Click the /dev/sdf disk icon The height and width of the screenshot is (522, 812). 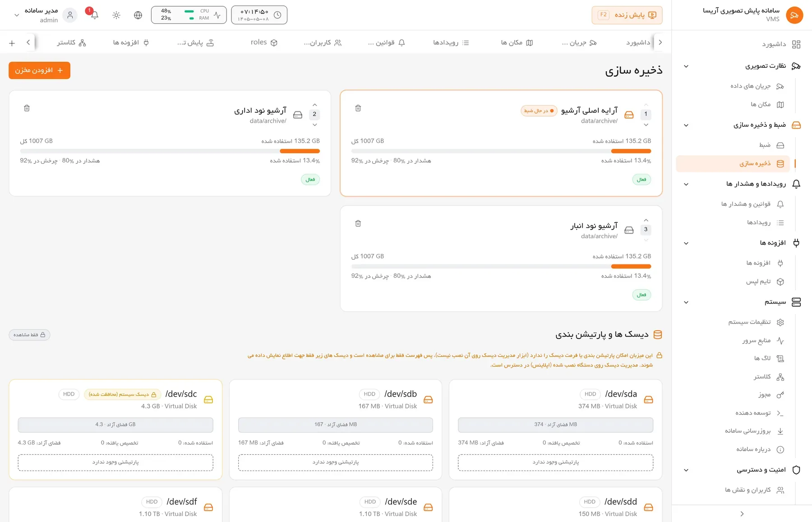[208, 508]
